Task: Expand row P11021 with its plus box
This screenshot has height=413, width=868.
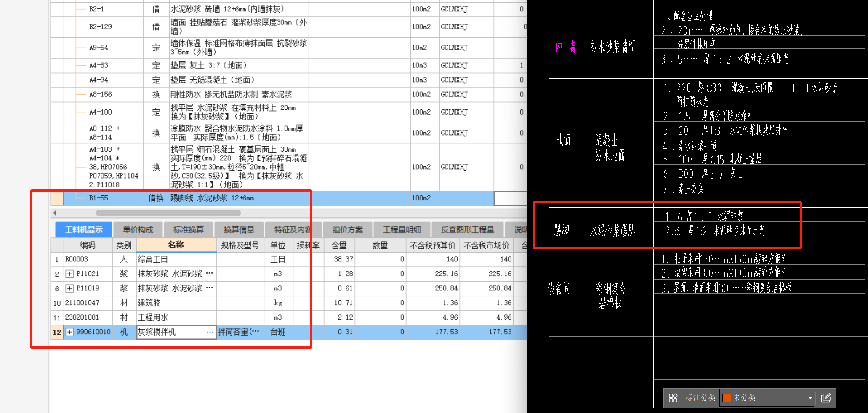Action: 69,274
